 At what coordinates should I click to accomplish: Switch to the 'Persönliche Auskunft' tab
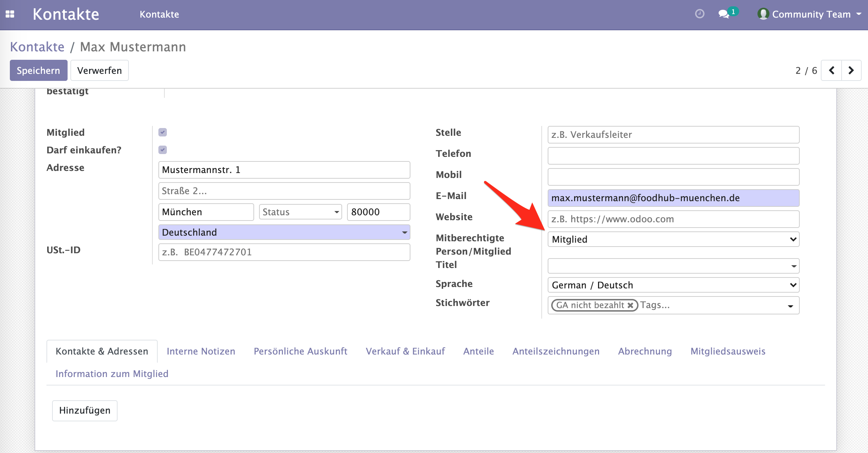[300, 351]
